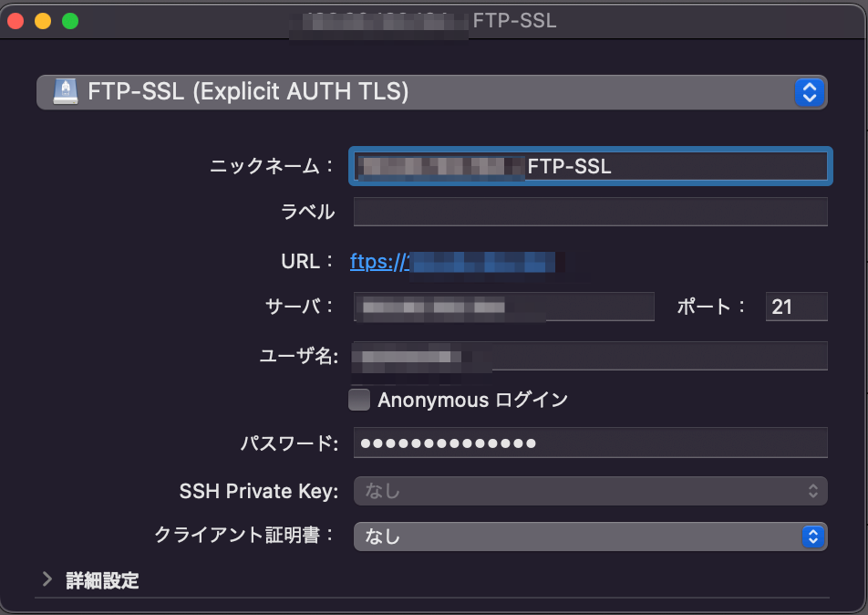This screenshot has height=615, width=868.
Task: Click the FTP-SSL drive icon in protocol selector
Action: (x=66, y=92)
